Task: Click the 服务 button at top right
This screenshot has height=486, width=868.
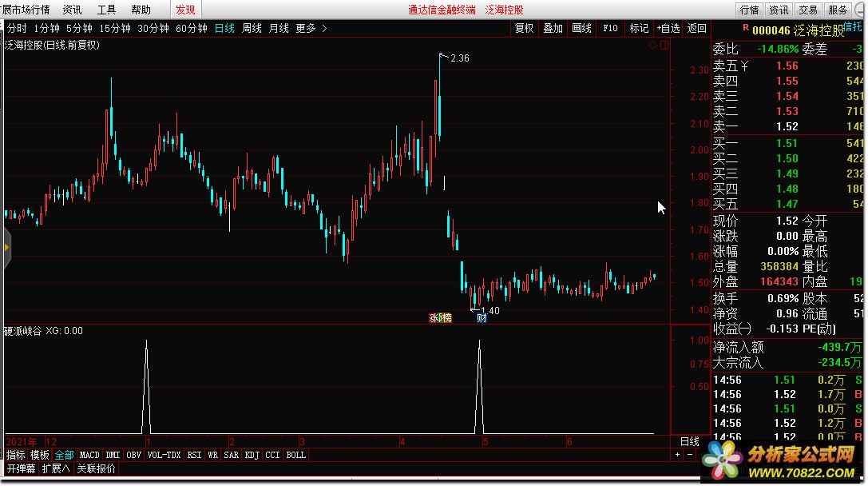Action: tap(837, 10)
